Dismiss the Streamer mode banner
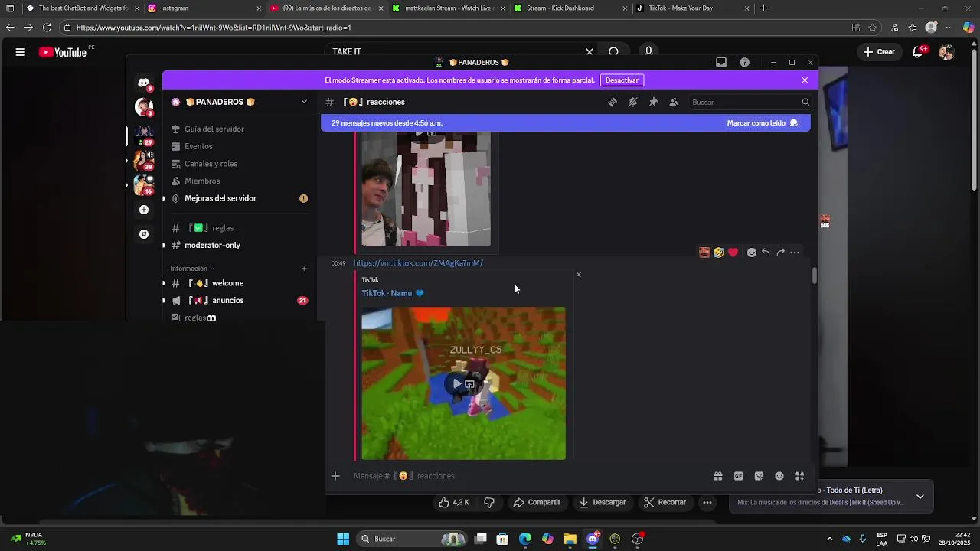Viewport: 980px width, 551px height. click(x=805, y=80)
